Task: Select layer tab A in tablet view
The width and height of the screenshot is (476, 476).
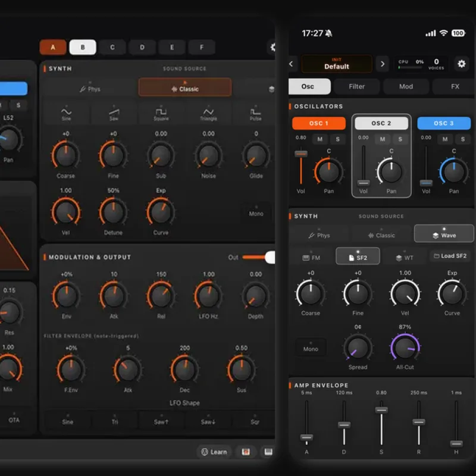Action: coord(53,48)
